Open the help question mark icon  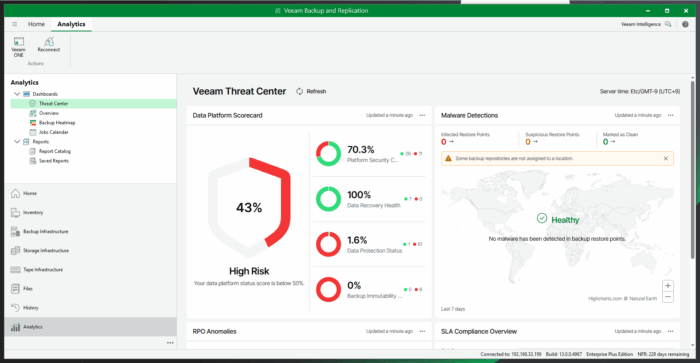pyautogui.click(x=685, y=24)
